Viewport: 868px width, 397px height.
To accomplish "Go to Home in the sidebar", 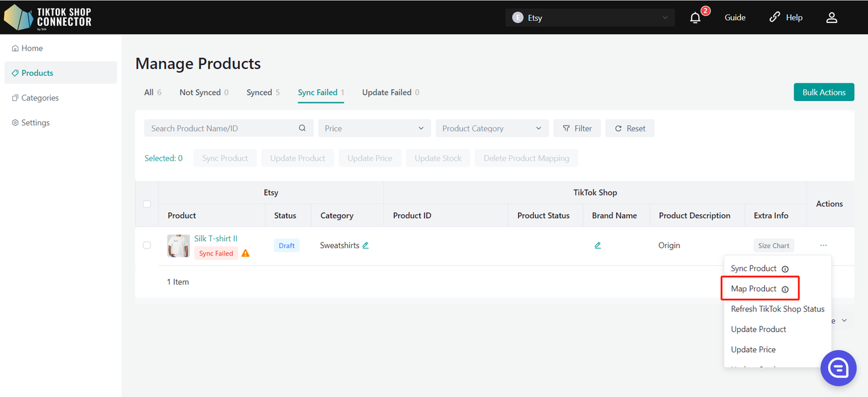I will (60, 48).
